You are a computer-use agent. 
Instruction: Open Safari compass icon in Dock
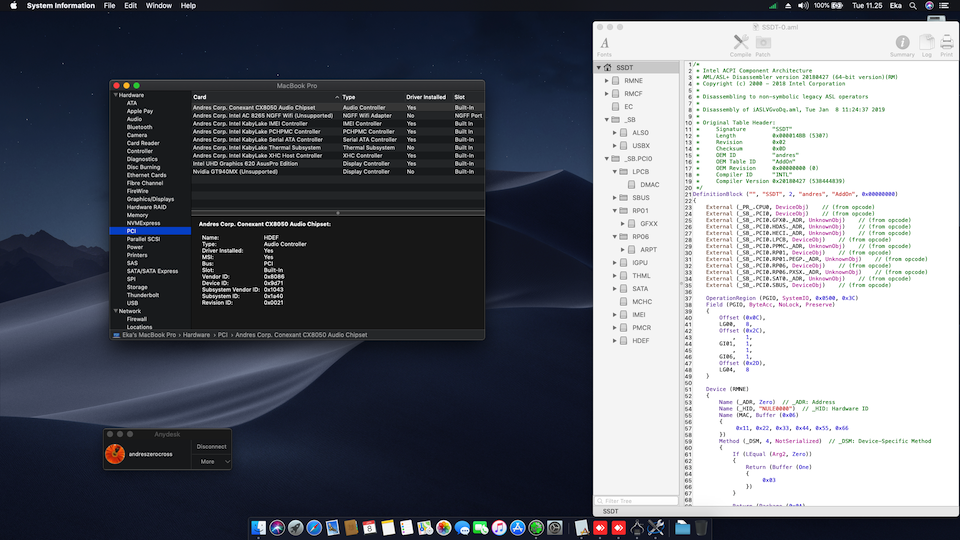pyautogui.click(x=314, y=527)
